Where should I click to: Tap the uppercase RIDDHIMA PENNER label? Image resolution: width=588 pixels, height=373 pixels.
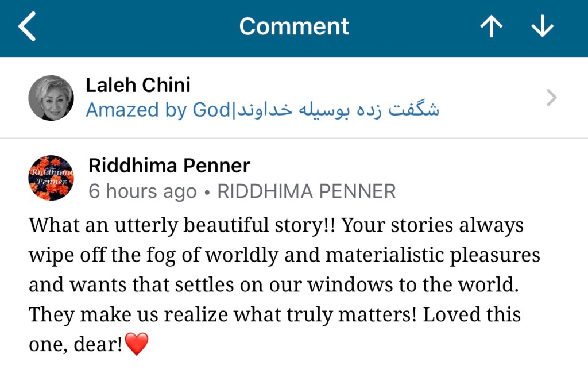[x=306, y=191]
